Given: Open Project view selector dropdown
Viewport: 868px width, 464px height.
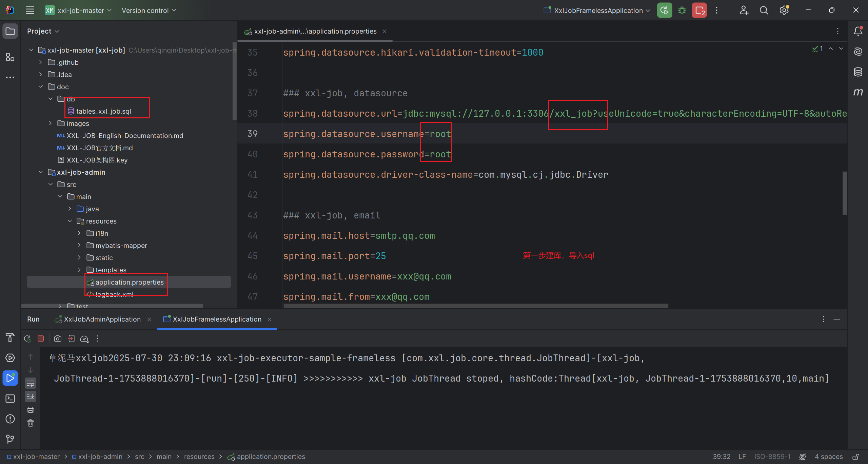Looking at the screenshot, I should pyautogui.click(x=43, y=31).
